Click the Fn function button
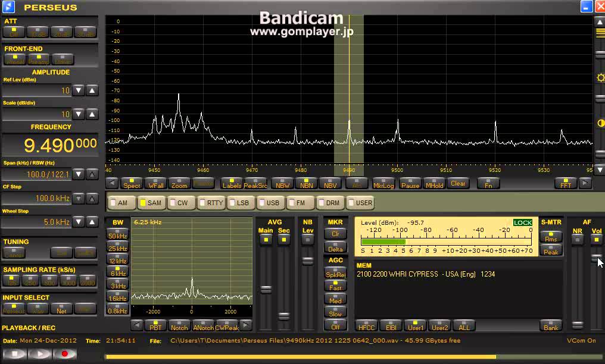Screen dimensions: 605x364 [488, 183]
